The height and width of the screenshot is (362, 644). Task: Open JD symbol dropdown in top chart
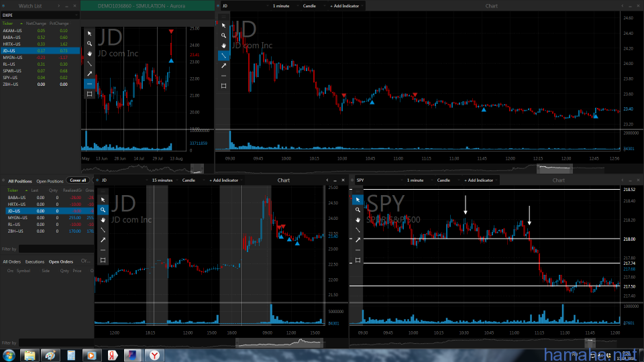pos(246,6)
